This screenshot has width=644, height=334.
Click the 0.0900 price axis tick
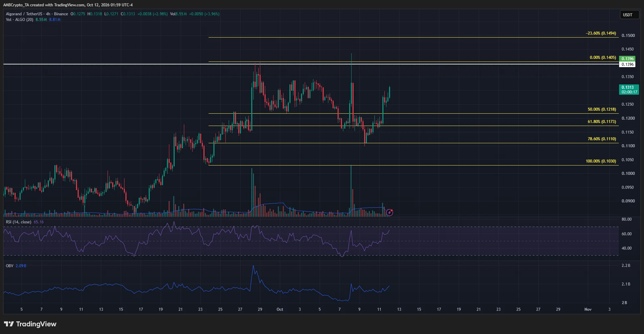point(628,201)
